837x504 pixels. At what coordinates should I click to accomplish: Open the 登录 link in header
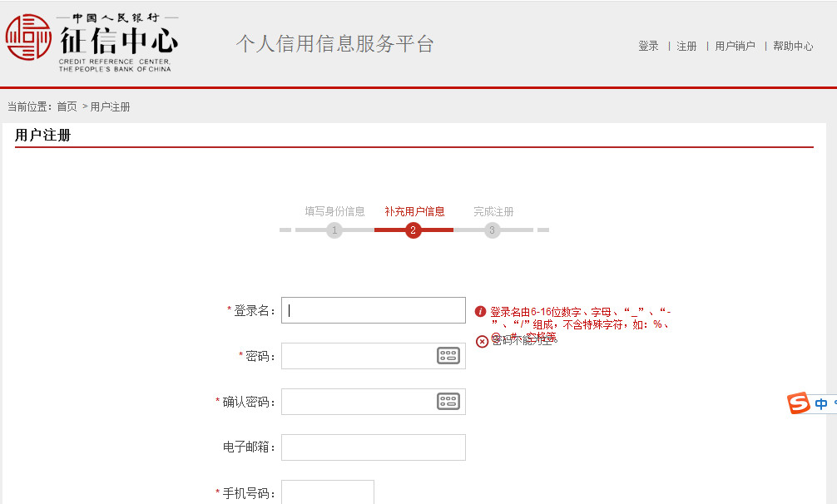tap(648, 47)
